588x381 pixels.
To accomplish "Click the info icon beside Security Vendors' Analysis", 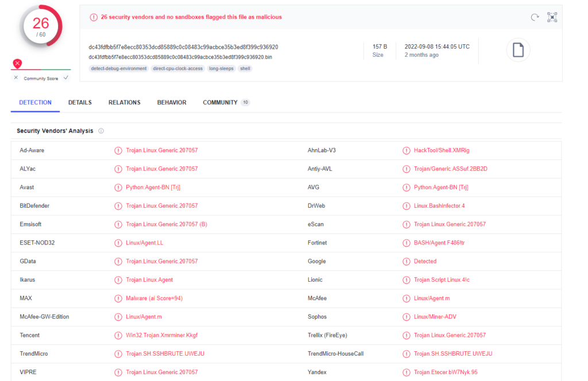I will point(101,131).
